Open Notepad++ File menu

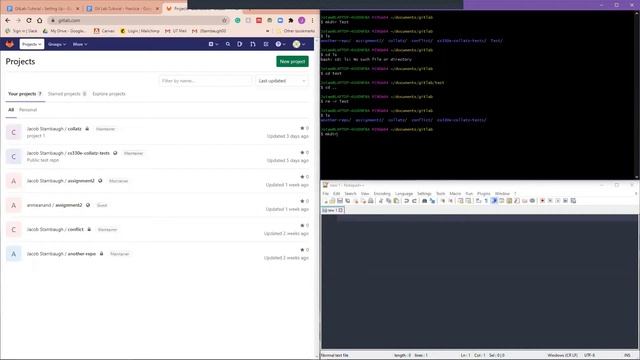click(x=325, y=193)
